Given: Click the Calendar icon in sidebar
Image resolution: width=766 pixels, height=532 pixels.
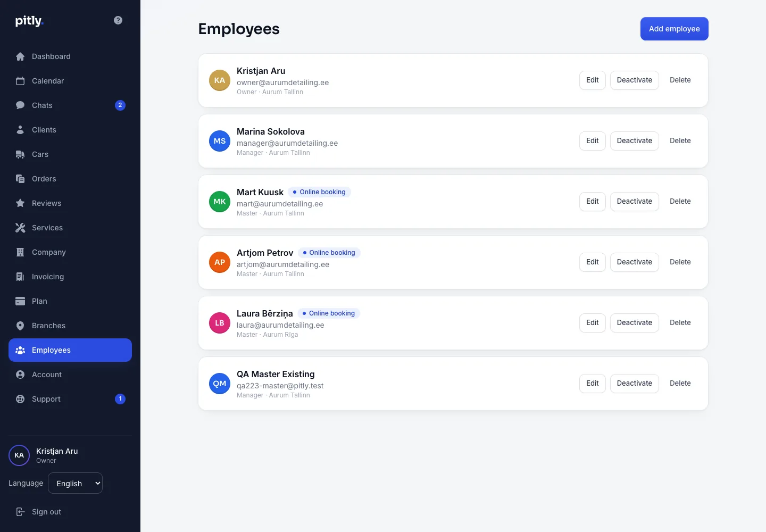Looking at the screenshot, I should (x=20, y=81).
